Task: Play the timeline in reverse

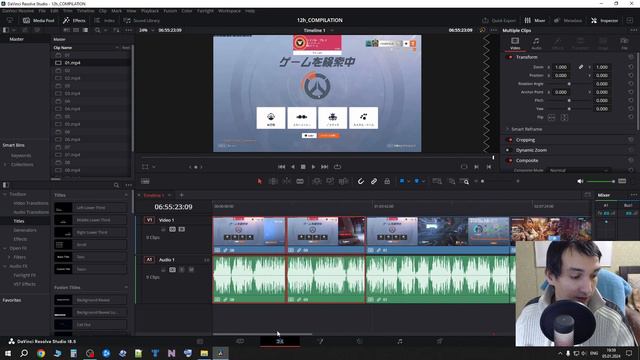Action: pyautogui.click(x=293, y=167)
